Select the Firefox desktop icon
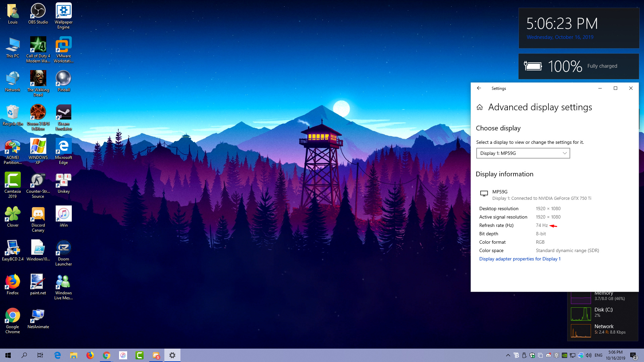 (x=13, y=284)
